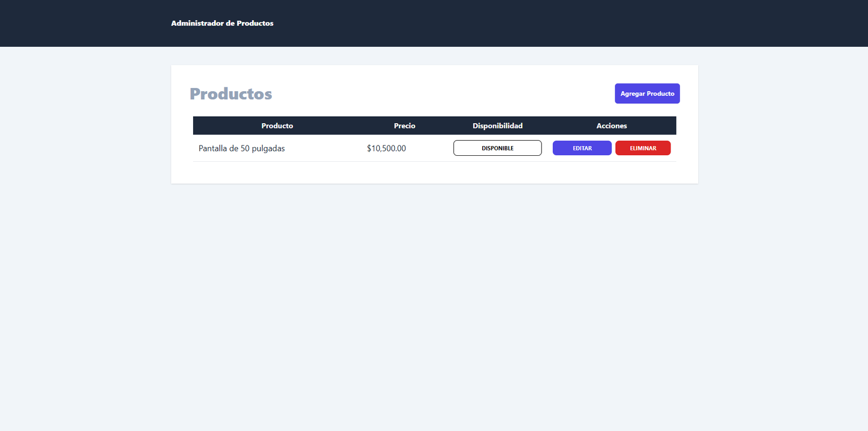868x431 pixels.
Task: Open the Administrador de Productos home link
Action: click(x=222, y=23)
